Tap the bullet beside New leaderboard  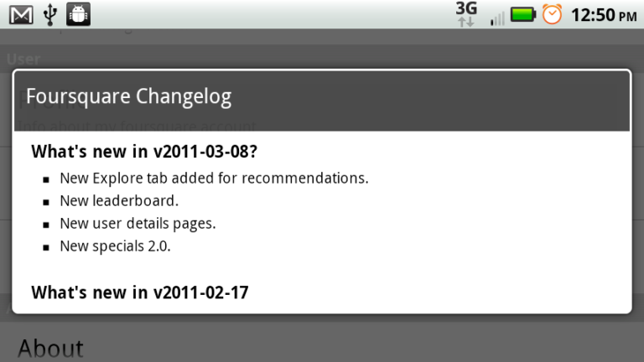(x=46, y=202)
